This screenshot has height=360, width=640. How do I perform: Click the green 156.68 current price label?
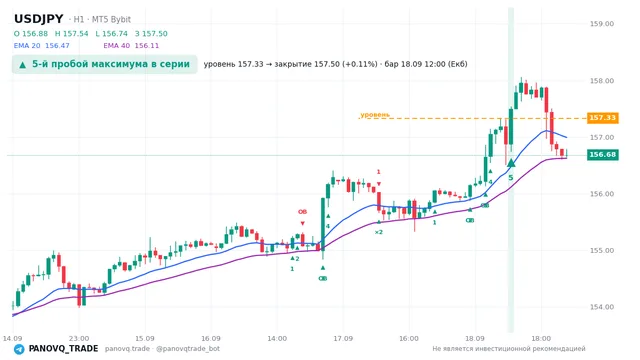602,155
